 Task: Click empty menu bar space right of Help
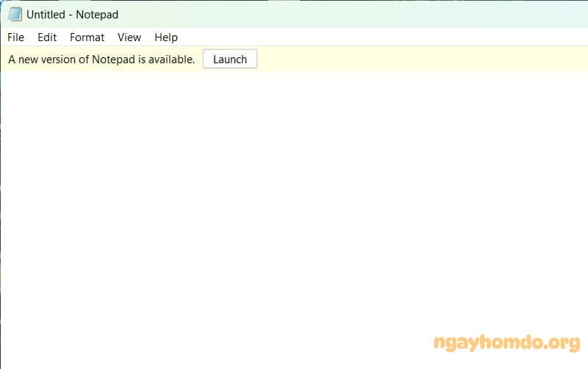pyautogui.click(x=367, y=37)
